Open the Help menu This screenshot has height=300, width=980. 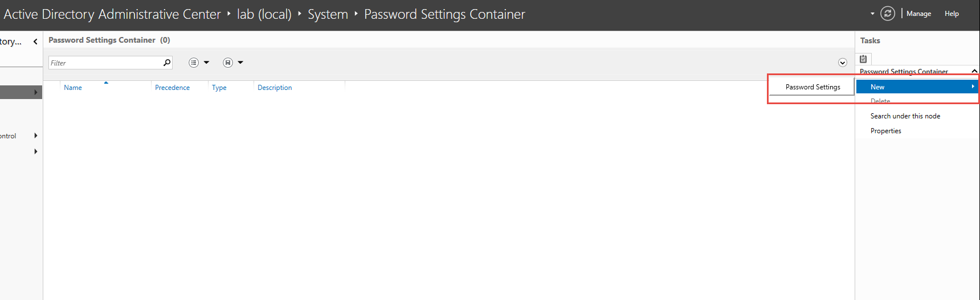coord(952,14)
